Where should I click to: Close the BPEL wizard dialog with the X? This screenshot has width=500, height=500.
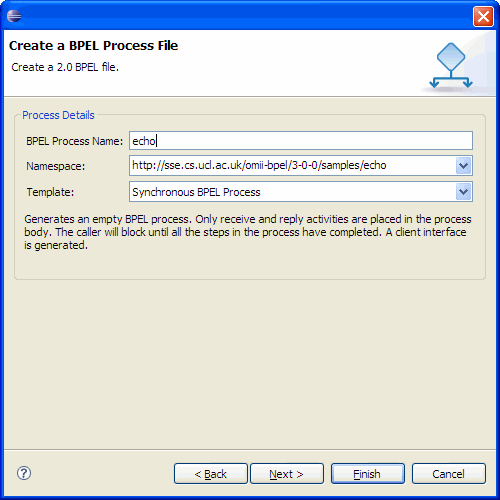point(483,16)
